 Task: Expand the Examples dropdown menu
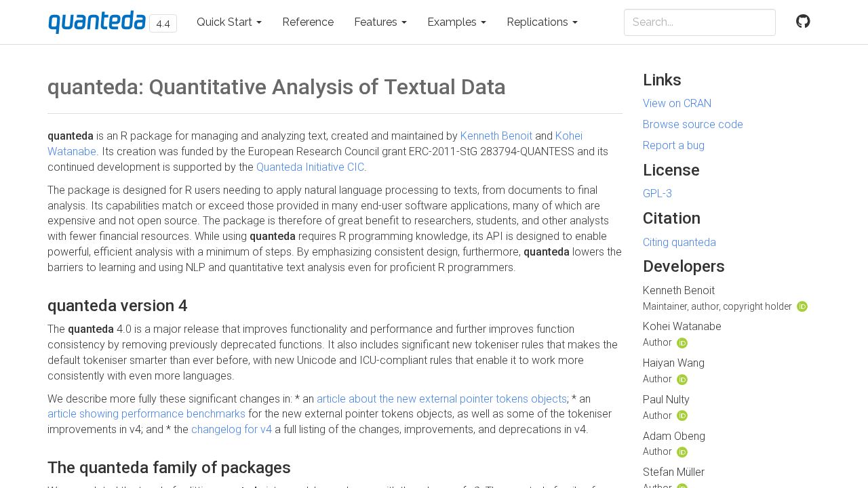(457, 22)
